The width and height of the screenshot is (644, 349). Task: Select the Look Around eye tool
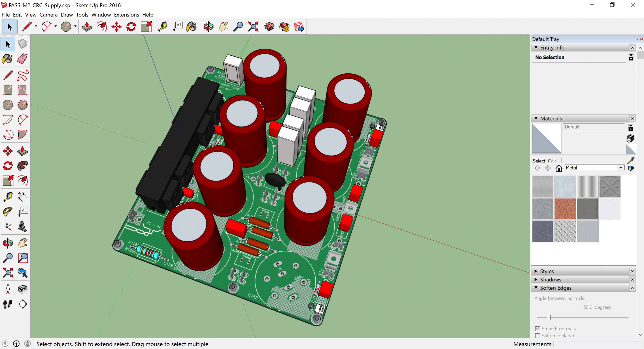[23, 289]
